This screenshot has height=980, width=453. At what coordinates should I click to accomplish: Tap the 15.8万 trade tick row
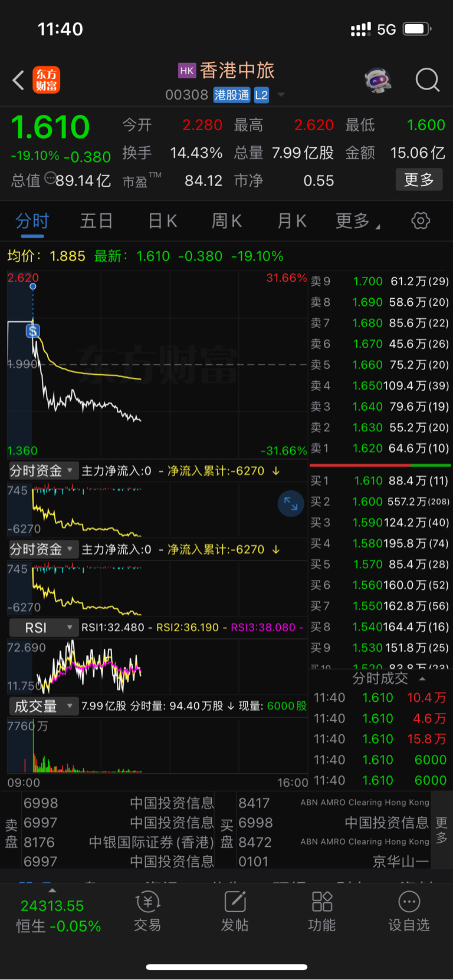tap(380, 739)
